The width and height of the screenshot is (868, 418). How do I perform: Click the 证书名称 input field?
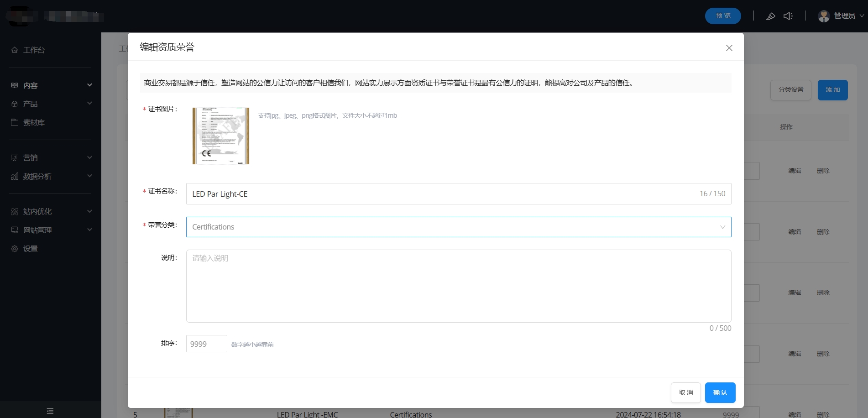tap(438, 194)
